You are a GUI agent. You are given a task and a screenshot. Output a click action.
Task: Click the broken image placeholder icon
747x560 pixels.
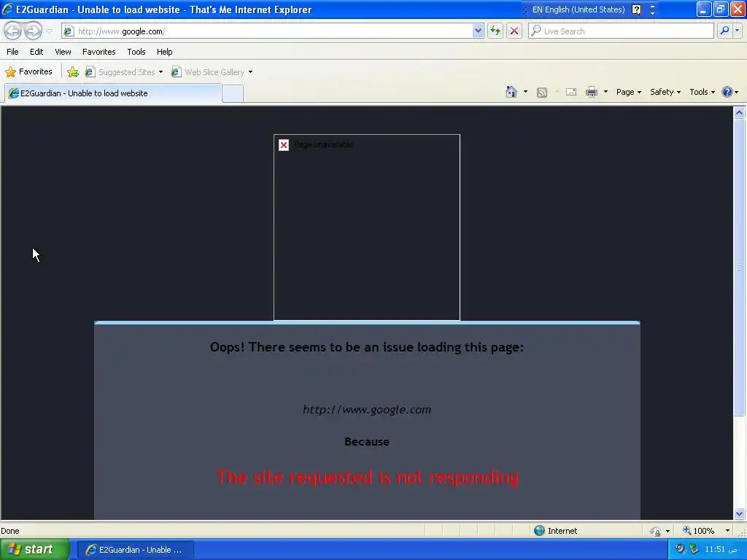[284, 145]
